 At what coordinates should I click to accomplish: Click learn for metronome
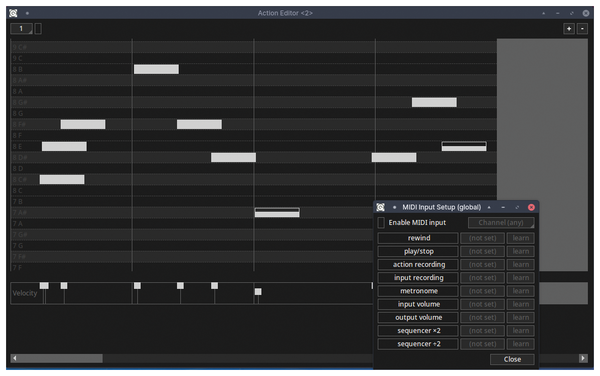520,291
